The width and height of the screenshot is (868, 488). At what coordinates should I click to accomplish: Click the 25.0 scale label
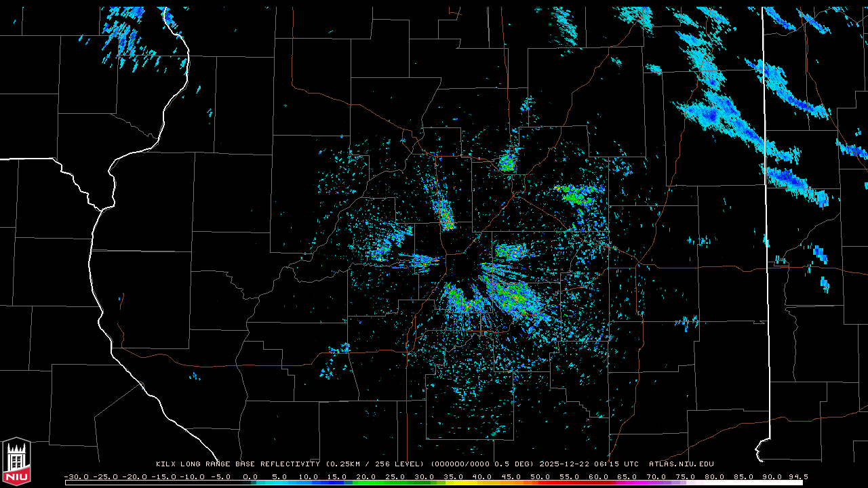point(395,476)
